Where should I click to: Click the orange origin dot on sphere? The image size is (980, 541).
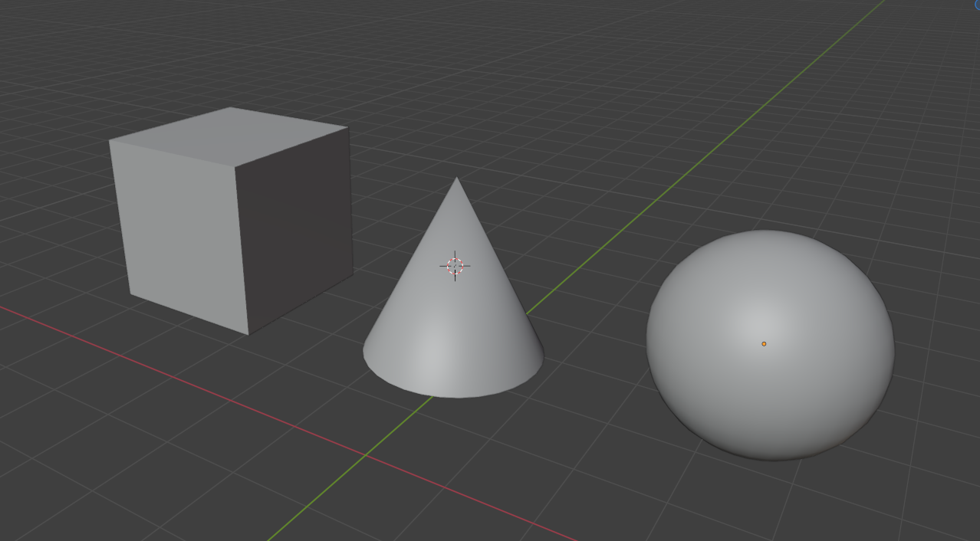point(764,344)
